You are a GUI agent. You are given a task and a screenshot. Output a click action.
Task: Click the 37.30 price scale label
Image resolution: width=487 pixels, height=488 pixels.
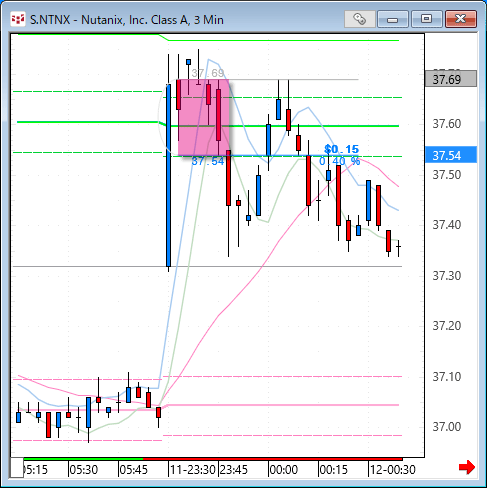(x=447, y=276)
